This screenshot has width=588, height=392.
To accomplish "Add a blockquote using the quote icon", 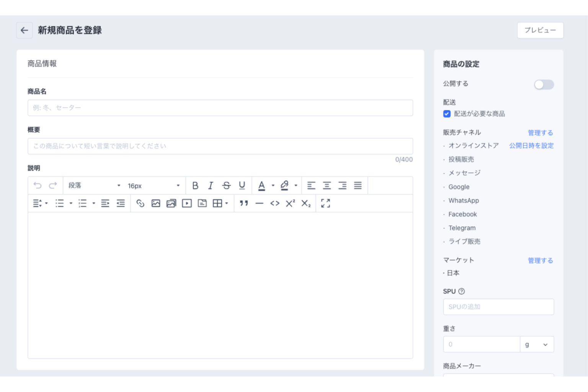I will [x=244, y=203].
